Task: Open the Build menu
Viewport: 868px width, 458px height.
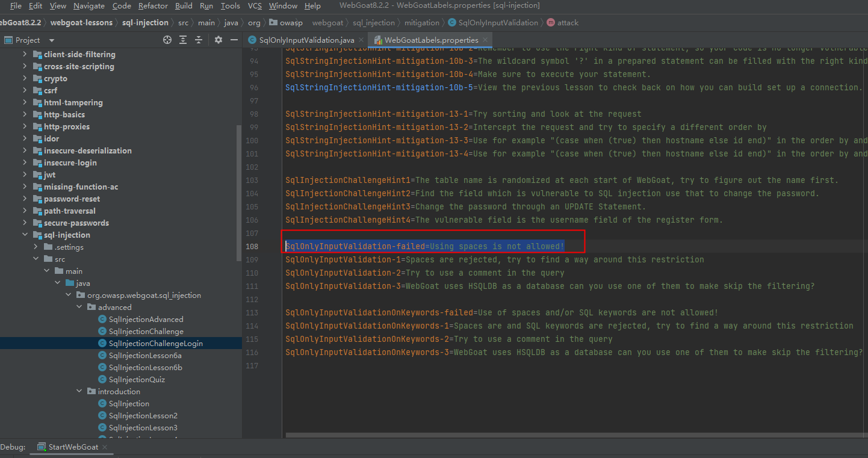Action: click(184, 5)
